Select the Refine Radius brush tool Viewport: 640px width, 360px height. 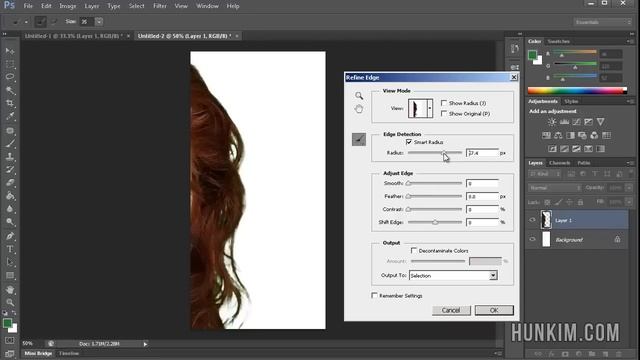pyautogui.click(x=359, y=140)
